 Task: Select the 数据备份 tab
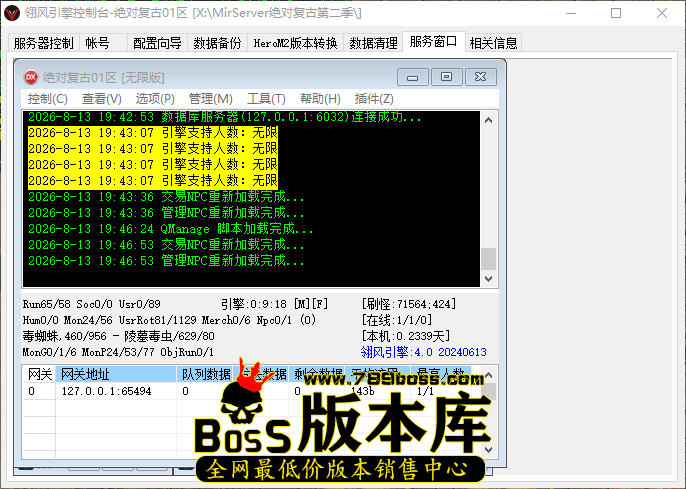pos(217,43)
